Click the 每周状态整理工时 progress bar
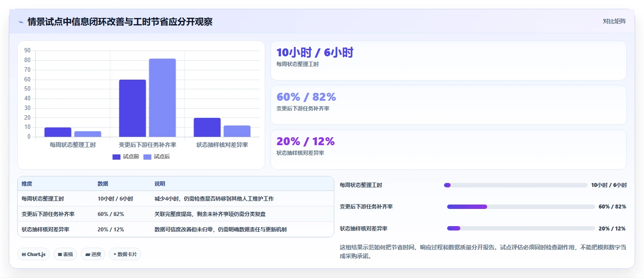Image resolution: width=644 pixels, height=278 pixels. [x=516, y=185]
